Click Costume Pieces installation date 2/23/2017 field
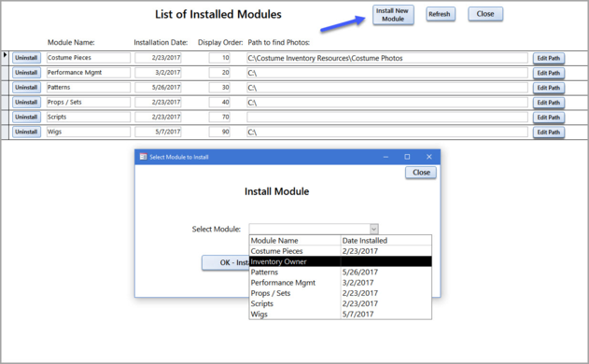Screen dimensions: 589x364 (x=158, y=58)
